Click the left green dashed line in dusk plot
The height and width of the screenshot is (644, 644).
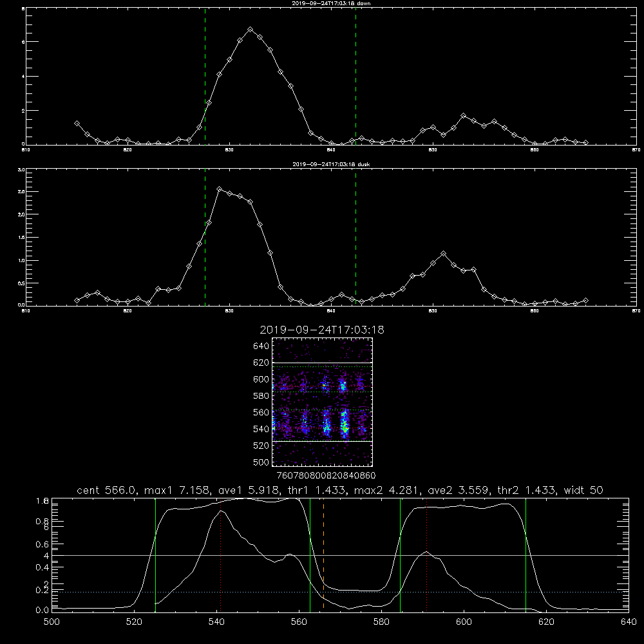point(205,238)
